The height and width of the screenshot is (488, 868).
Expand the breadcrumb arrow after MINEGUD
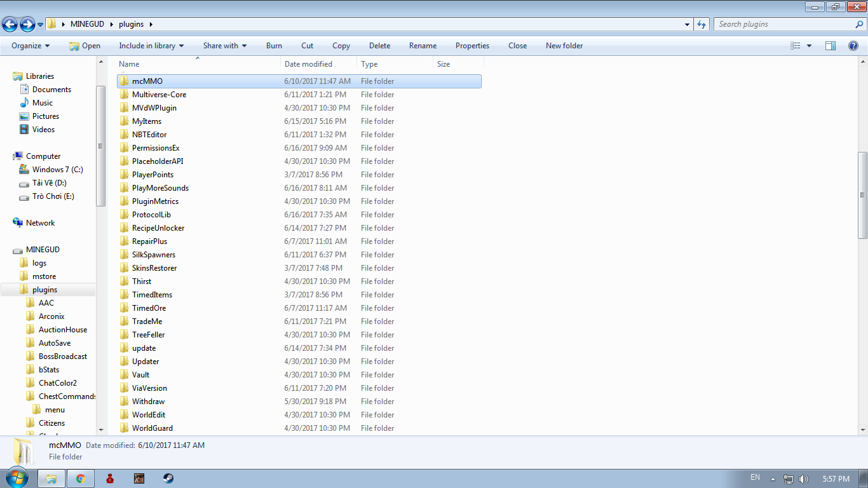click(x=112, y=25)
